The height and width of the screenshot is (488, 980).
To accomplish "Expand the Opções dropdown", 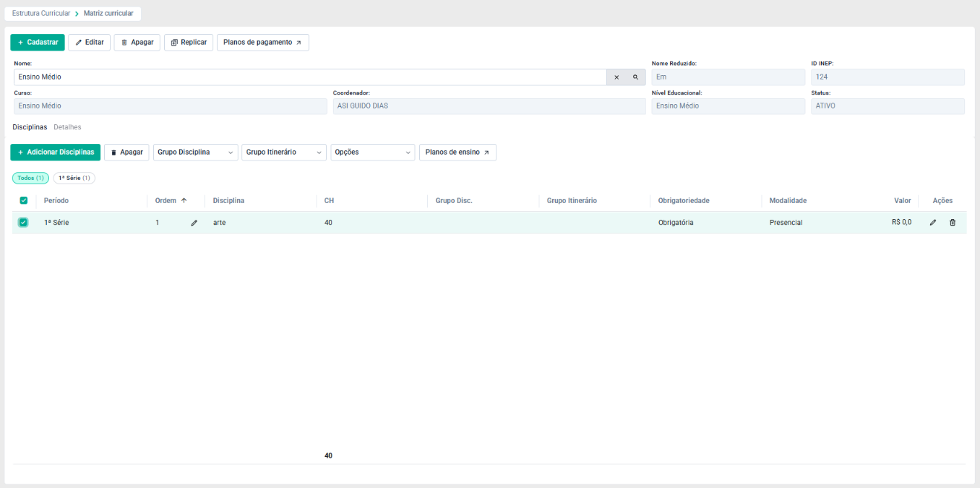I will [373, 153].
